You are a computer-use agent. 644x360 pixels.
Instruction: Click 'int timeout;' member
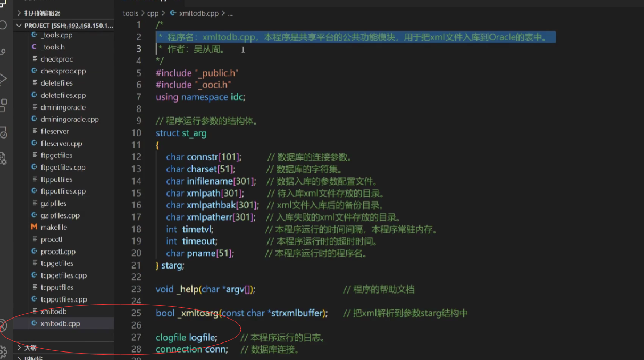pos(191,241)
